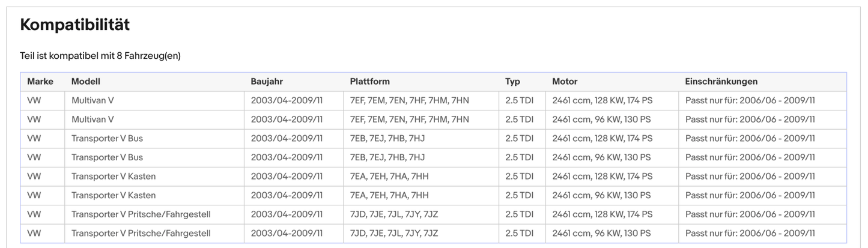Click the Kompatibilität section heading
The image size is (868, 248).
[x=75, y=25]
